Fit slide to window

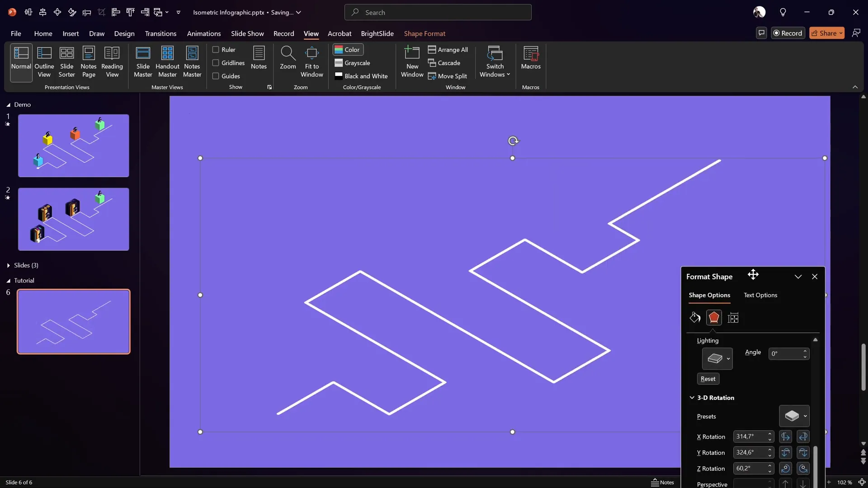pos(311,62)
